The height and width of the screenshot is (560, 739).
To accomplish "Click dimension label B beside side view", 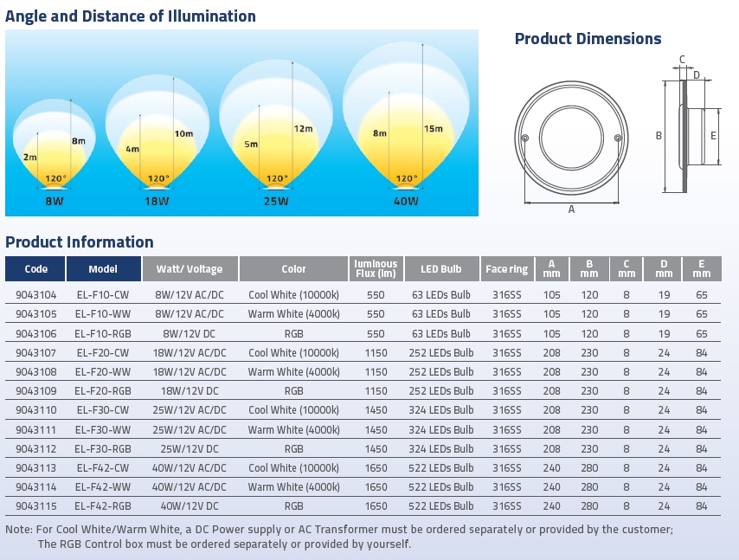I will (x=659, y=136).
